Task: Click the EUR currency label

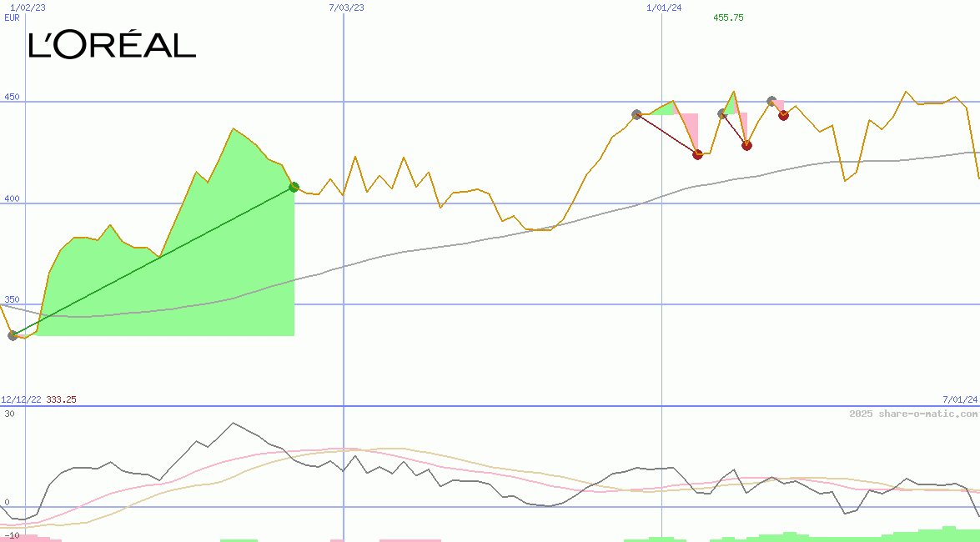Action: click(12, 18)
